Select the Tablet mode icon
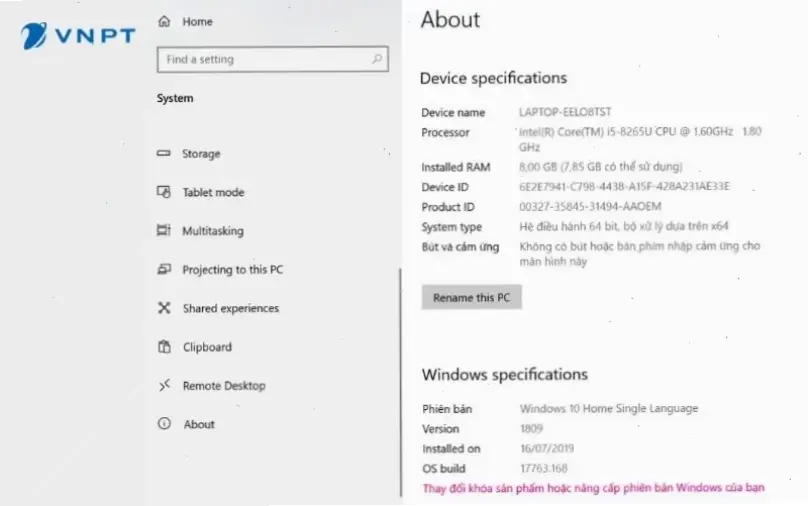The height and width of the screenshot is (506, 808). coord(164,192)
